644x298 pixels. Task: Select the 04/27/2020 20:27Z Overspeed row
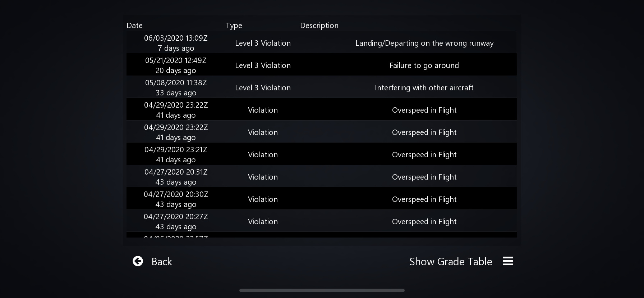coord(424,222)
